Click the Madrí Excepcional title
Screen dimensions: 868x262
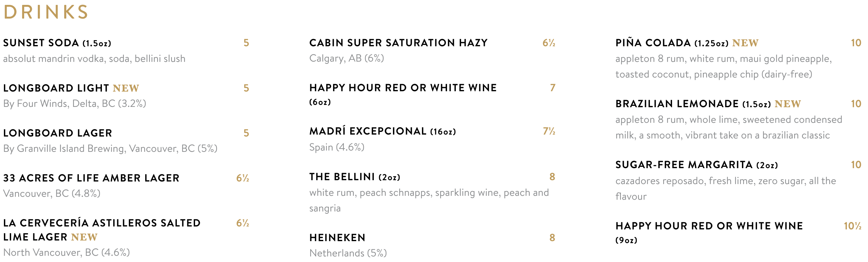(383, 131)
